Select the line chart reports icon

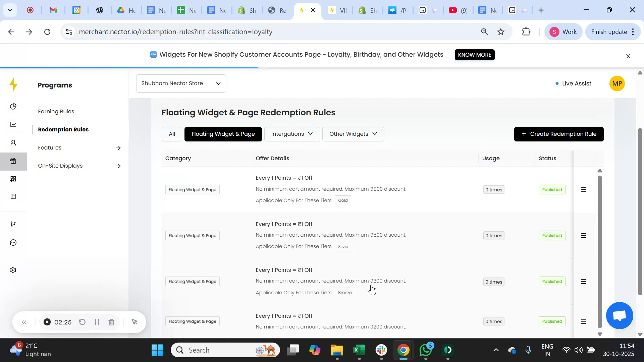coord(13,124)
